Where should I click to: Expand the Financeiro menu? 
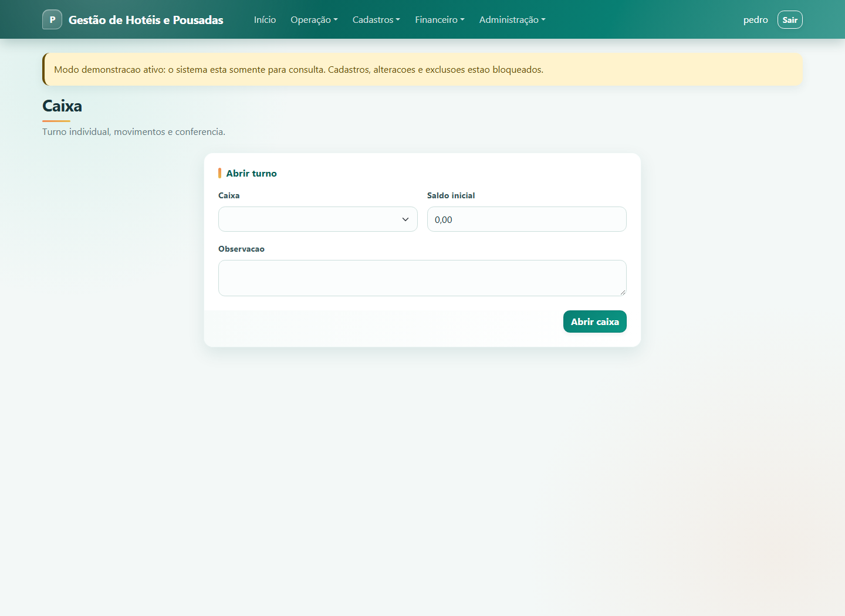tap(440, 20)
